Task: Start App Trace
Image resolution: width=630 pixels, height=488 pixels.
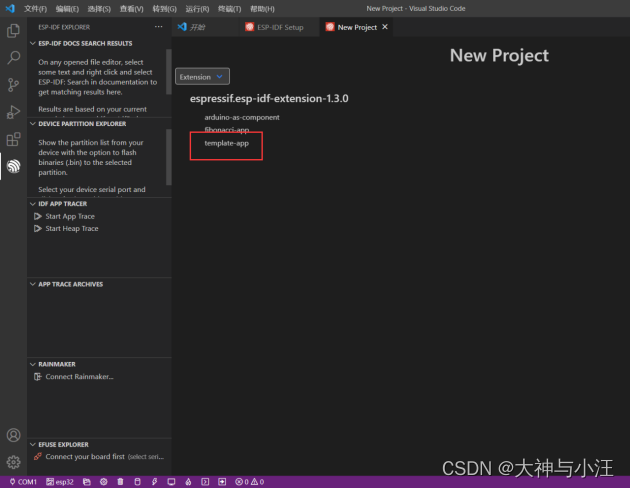Action: [x=70, y=216]
